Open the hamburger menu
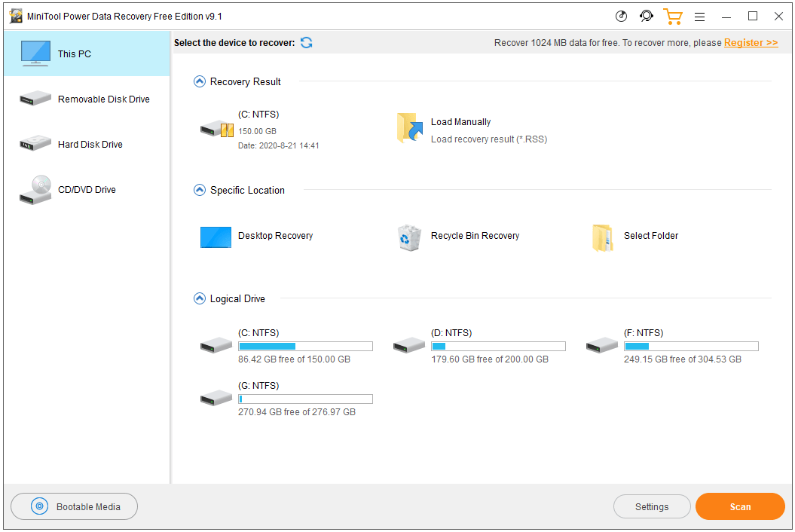The height and width of the screenshot is (532, 795). [700, 16]
